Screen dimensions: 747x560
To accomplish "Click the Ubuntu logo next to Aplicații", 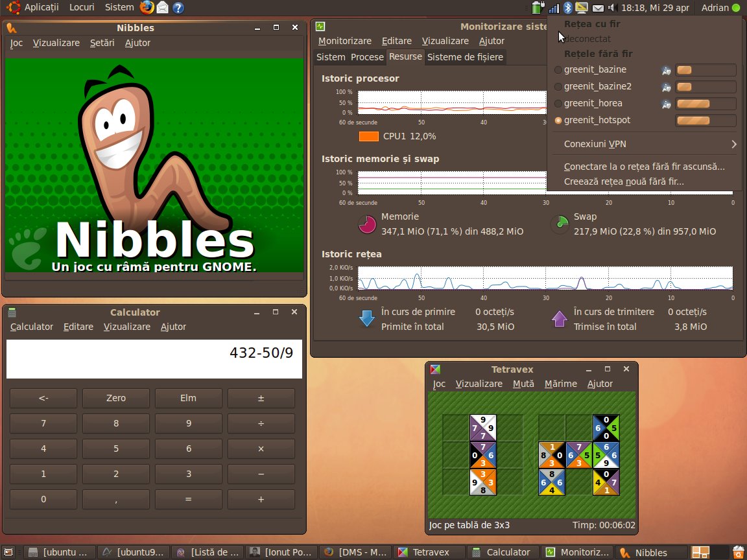I will (14, 8).
